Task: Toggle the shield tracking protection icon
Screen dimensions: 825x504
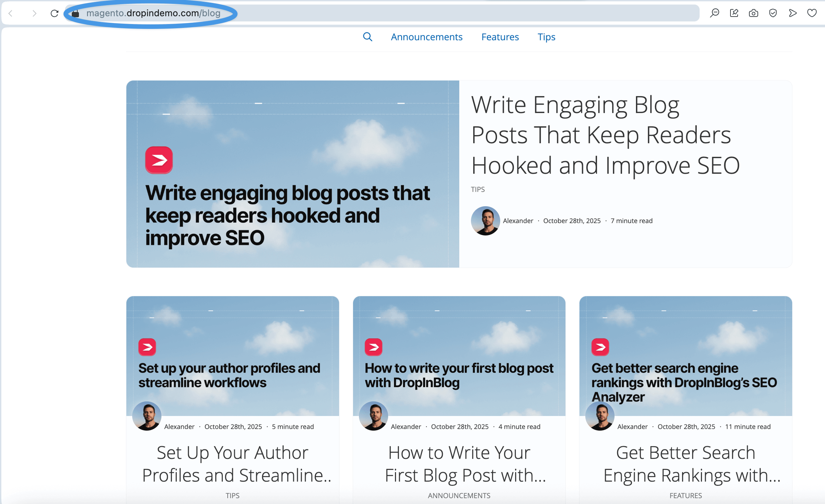Action: pos(773,13)
